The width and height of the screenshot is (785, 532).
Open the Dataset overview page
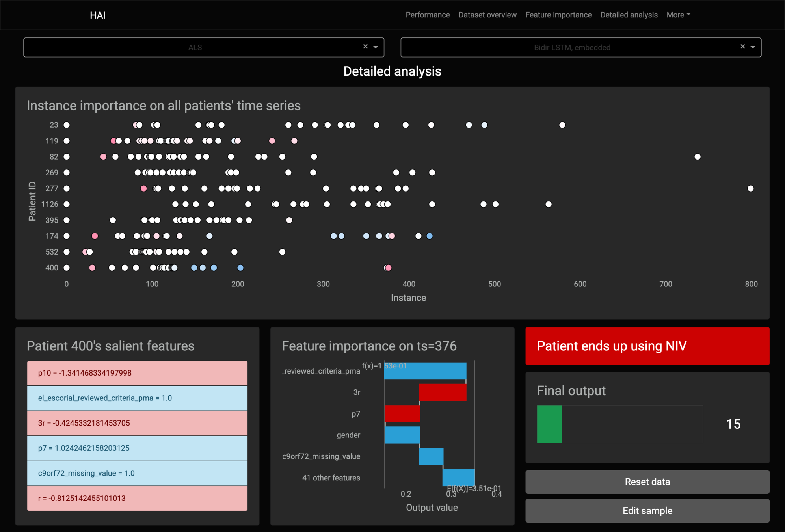coord(487,15)
